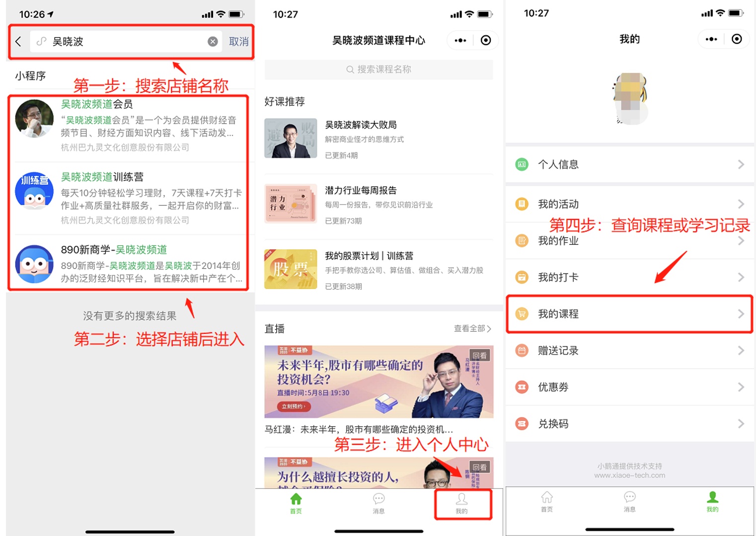Open 查看全部 link in 直播 section
This screenshot has height=536, width=756.
pyautogui.click(x=472, y=328)
